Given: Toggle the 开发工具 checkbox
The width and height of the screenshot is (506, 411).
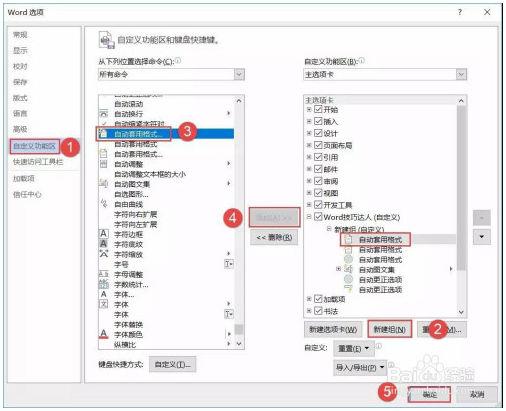Looking at the screenshot, I should 318,205.
